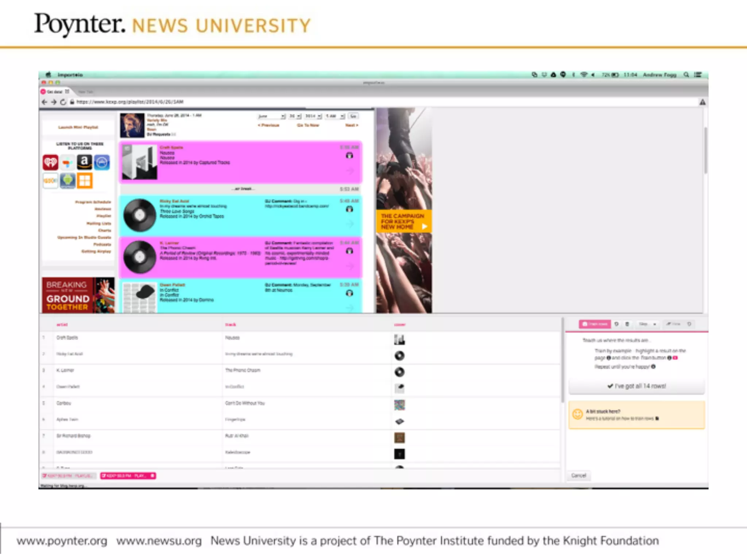Open the macOS Spotlight search icon

[686, 75]
